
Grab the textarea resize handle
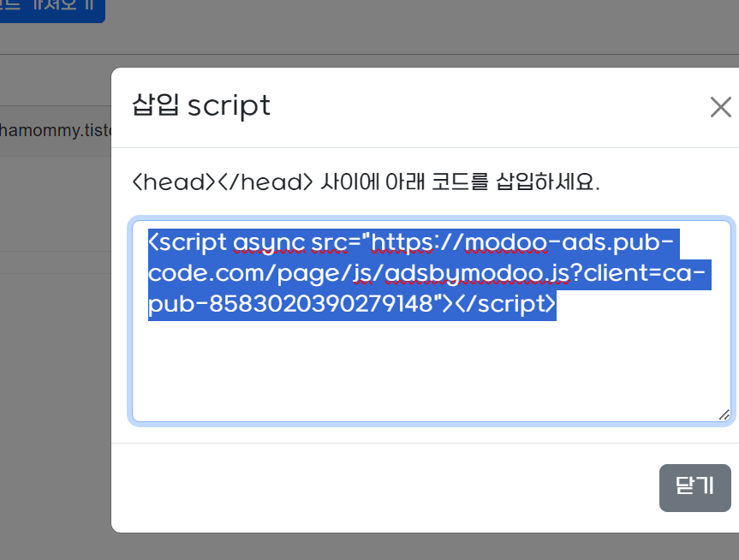pos(724,414)
